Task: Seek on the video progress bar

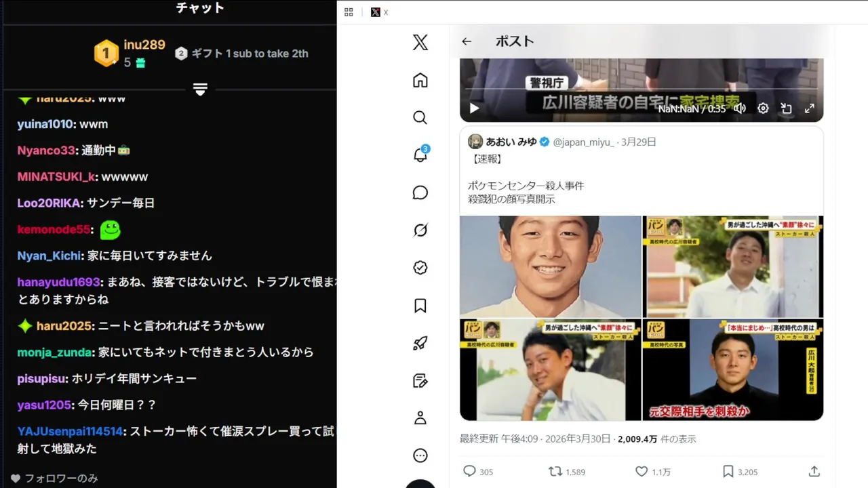Action: pos(642,89)
